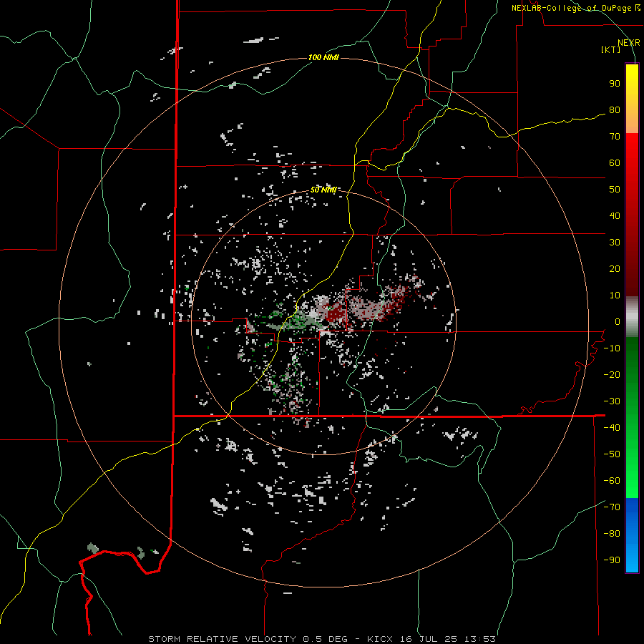Click the positive "40" scale value

(615, 216)
